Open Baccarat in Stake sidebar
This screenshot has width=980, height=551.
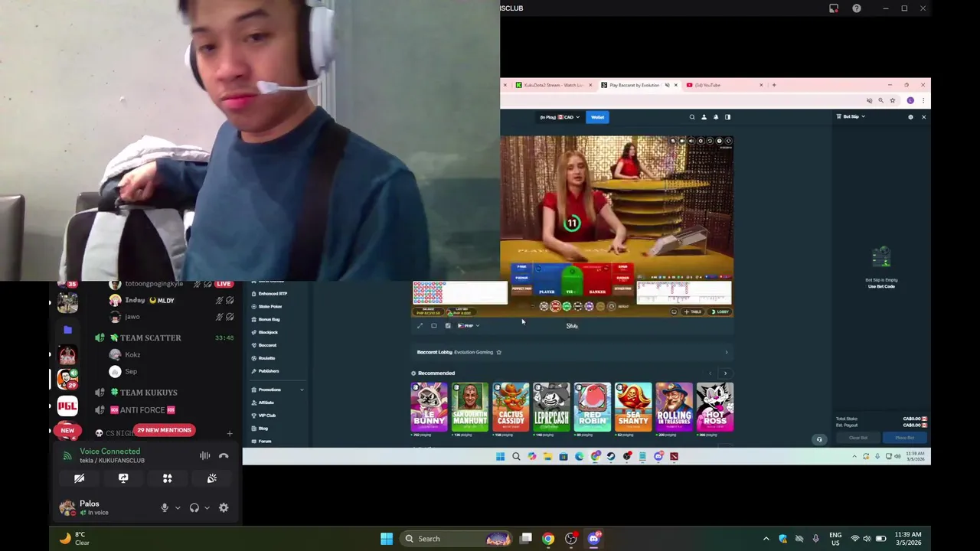tap(267, 345)
